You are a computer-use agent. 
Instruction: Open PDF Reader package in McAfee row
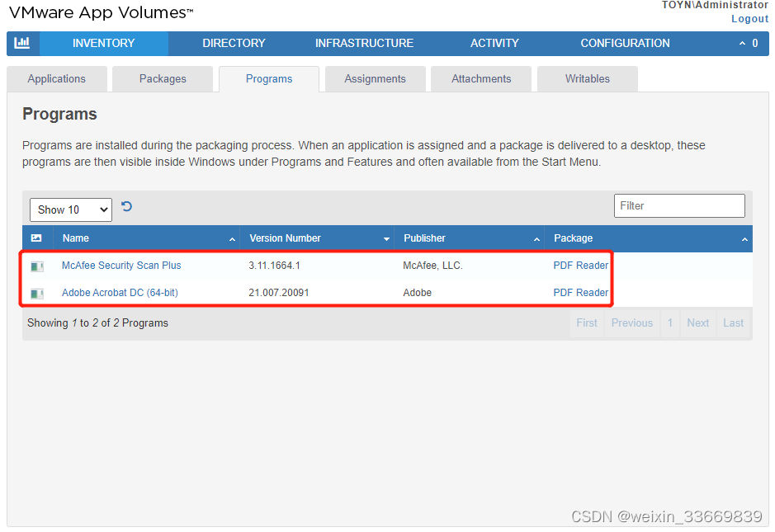[x=581, y=266]
